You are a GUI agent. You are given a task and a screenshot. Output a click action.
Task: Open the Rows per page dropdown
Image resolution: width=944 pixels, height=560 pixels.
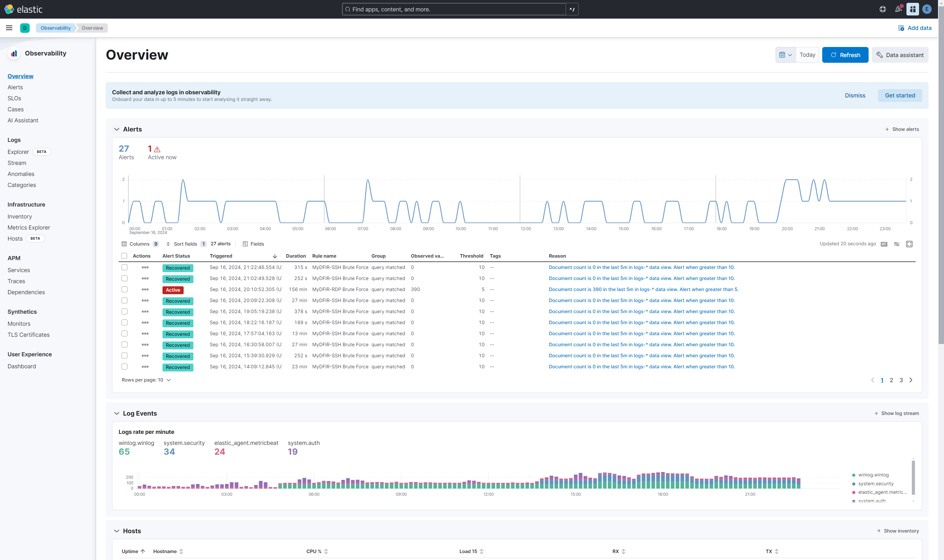point(146,380)
